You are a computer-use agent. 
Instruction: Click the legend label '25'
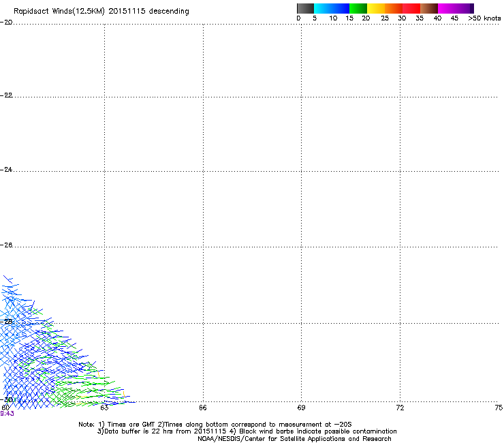(x=385, y=18)
